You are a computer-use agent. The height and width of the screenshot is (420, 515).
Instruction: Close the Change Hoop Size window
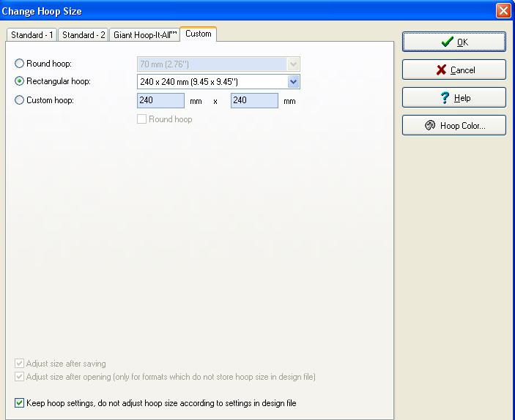pyautogui.click(x=503, y=11)
